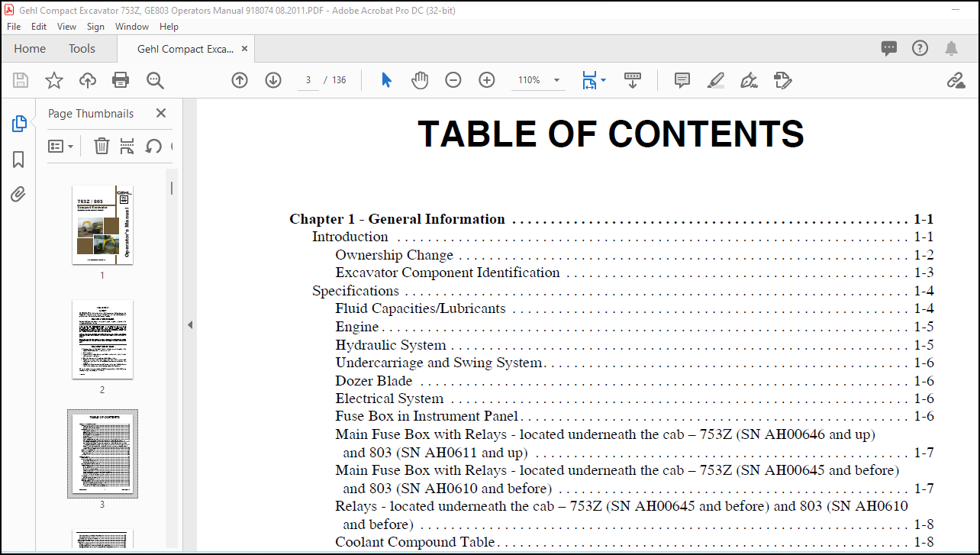Go to previous page arrow
980x555 pixels.
click(x=240, y=80)
